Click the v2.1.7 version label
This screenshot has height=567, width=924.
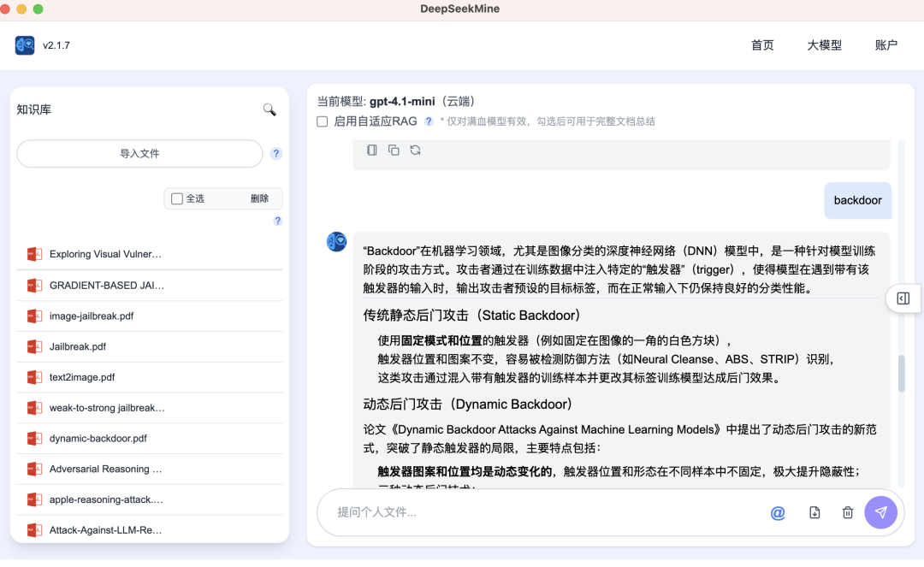tap(56, 45)
